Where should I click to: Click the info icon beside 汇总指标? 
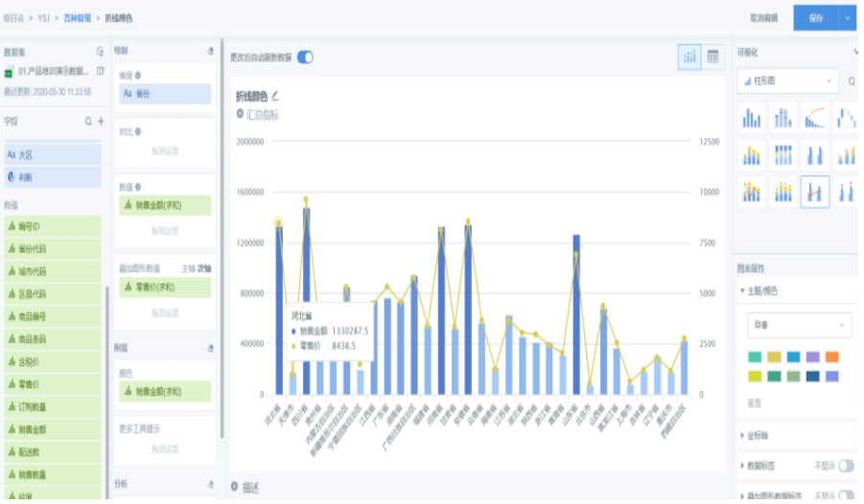pos(240,114)
